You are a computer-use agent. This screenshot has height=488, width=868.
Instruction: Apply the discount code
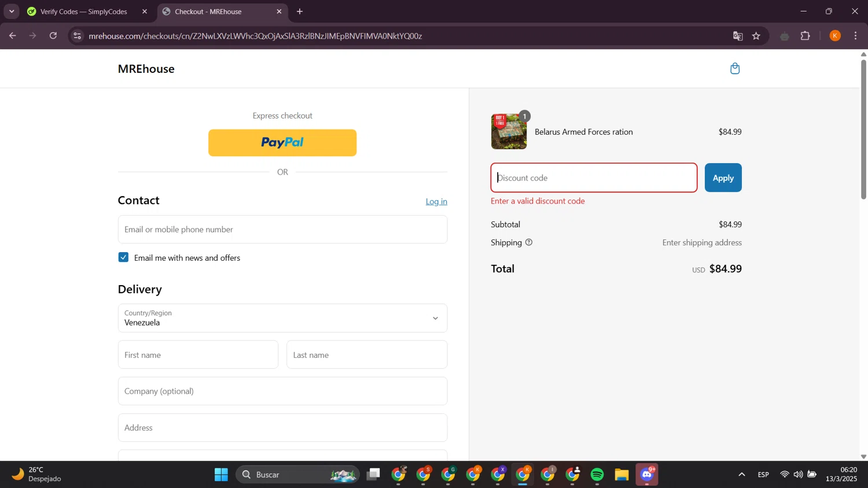coord(723,178)
